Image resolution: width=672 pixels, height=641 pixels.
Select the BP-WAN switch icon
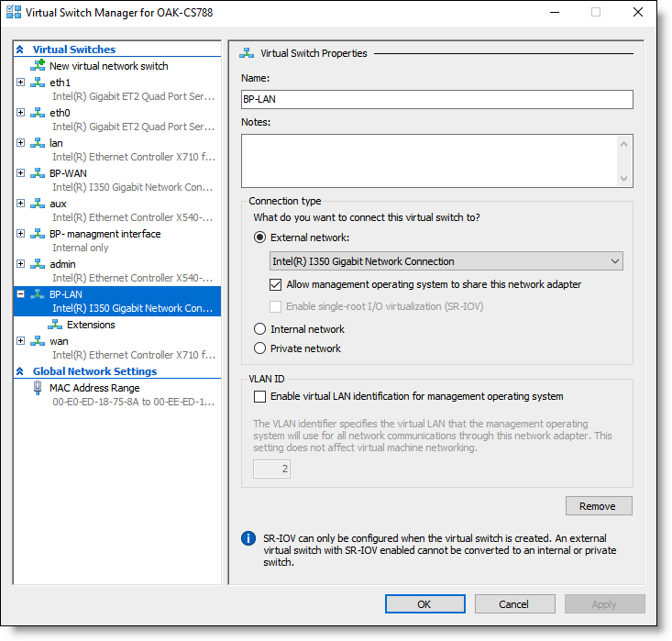click(x=38, y=173)
